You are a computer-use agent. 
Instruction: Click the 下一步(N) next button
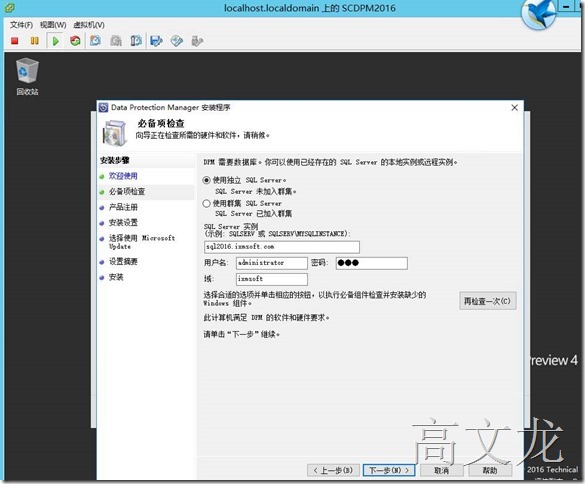pos(389,470)
